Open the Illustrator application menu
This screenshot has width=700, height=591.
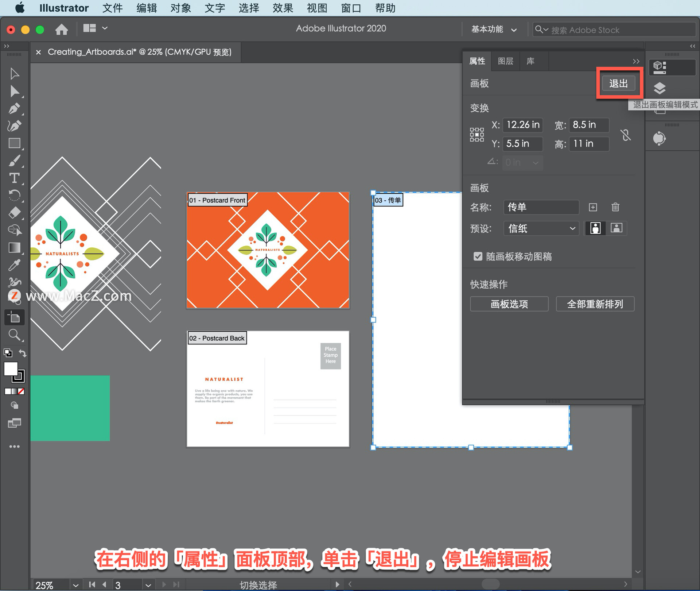point(64,8)
